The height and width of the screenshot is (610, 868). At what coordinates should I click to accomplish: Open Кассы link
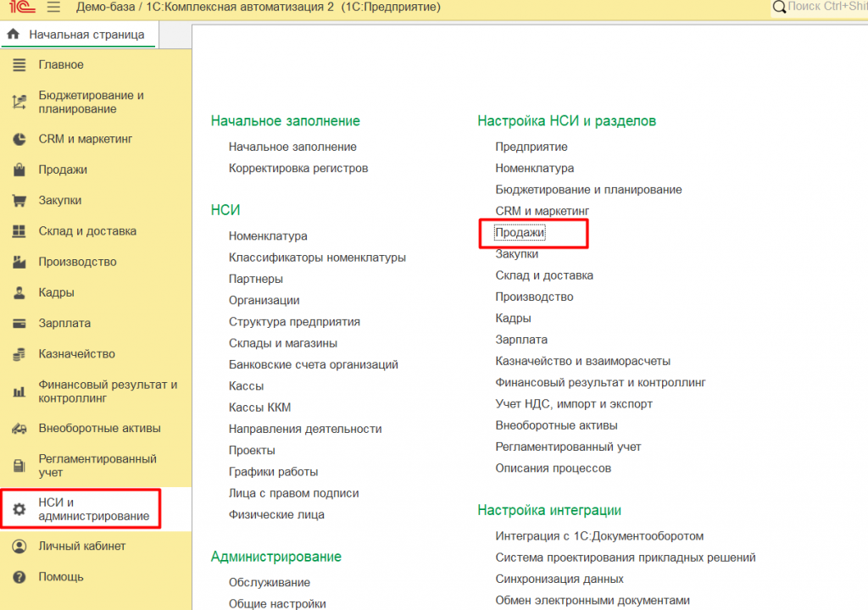click(x=247, y=386)
